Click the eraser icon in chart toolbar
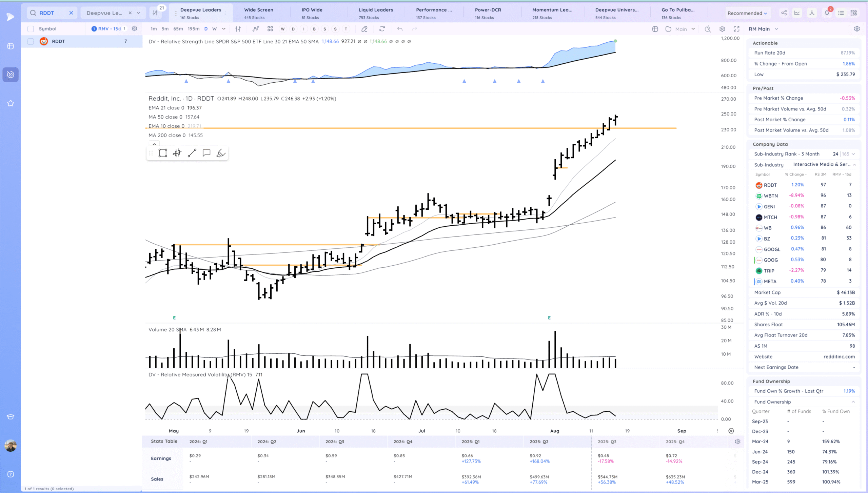The width and height of the screenshot is (868, 493). pos(364,29)
